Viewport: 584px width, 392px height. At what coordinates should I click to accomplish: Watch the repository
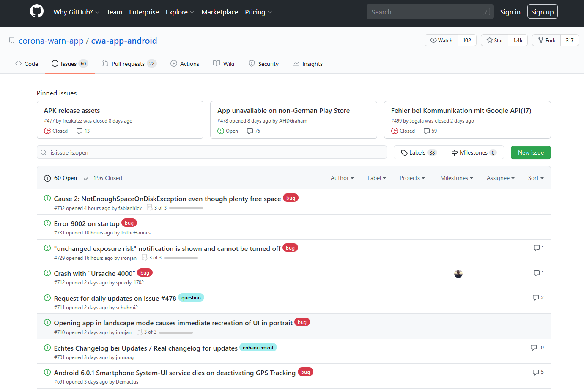441,40
